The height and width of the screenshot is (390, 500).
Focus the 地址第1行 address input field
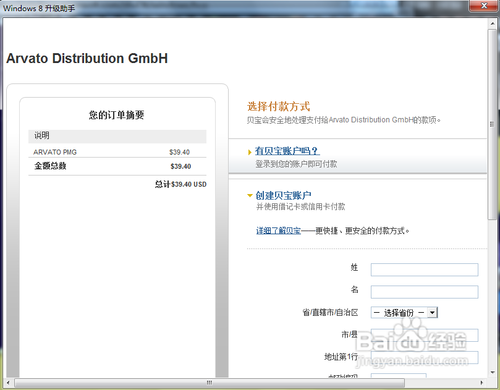(424, 357)
